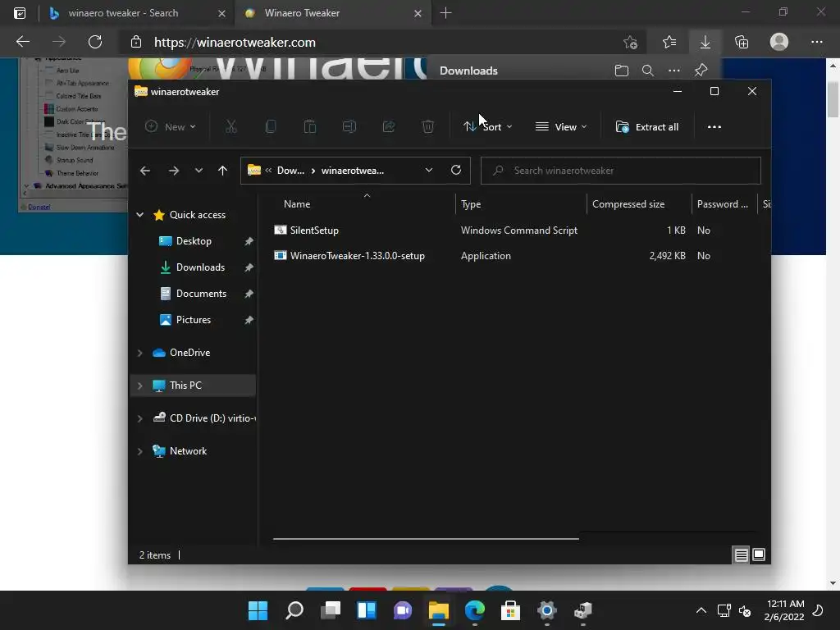840x630 pixels.
Task: Open the New dropdown in Explorer toolbar
Action: tap(171, 127)
